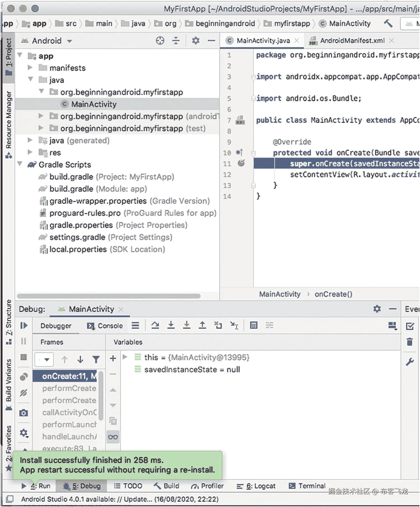Open thread selector dropdown in Frames
This screenshot has width=420, height=507.
tap(44, 359)
